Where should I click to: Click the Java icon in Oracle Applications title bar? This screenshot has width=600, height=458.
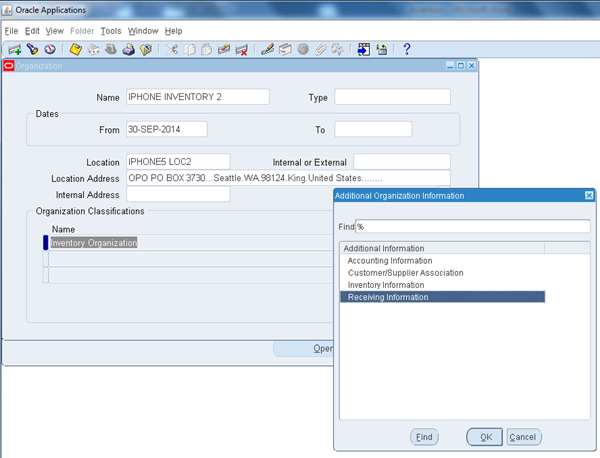point(7,10)
